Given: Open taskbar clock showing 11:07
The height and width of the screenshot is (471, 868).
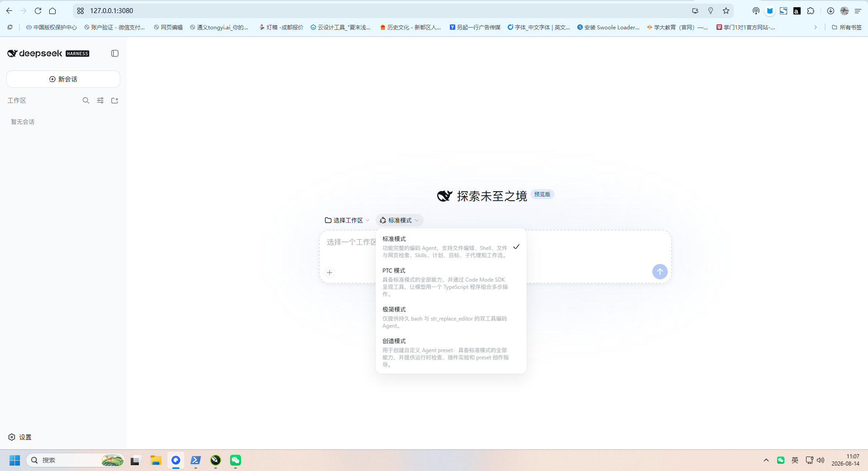Looking at the screenshot, I should (x=845, y=460).
